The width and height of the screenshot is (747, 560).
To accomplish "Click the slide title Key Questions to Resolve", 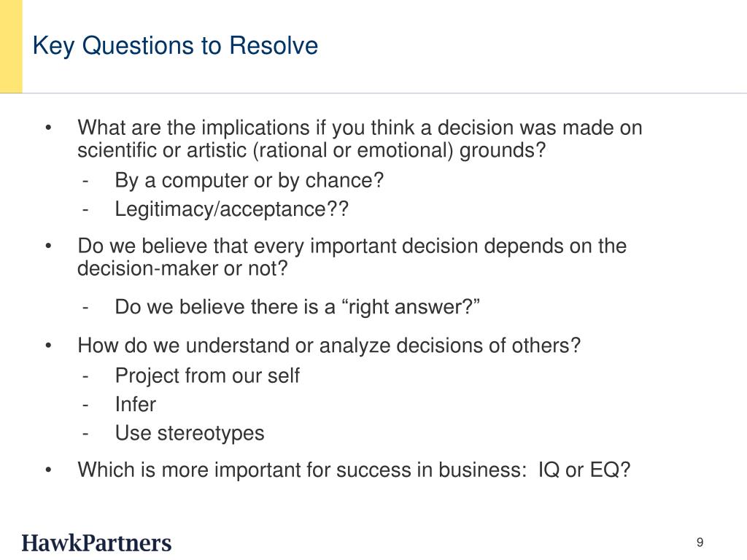I will point(175,46).
